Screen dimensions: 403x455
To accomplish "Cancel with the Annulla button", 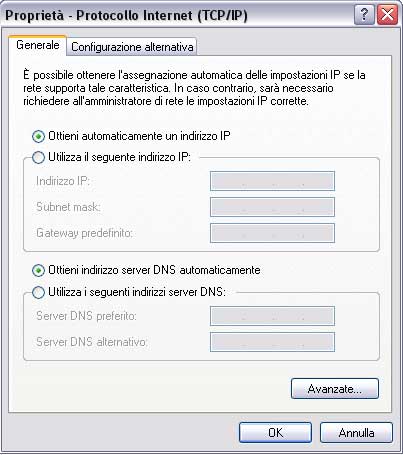I will pos(356,433).
